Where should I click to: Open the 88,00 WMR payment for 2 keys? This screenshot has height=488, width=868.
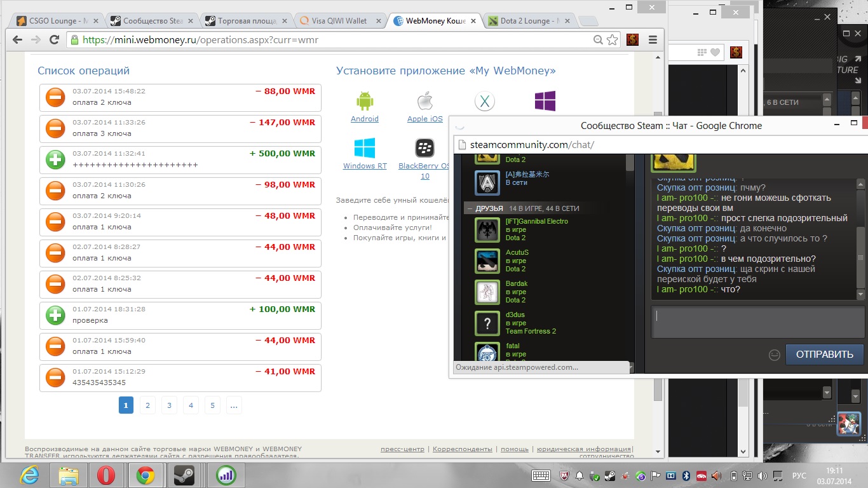coord(180,97)
